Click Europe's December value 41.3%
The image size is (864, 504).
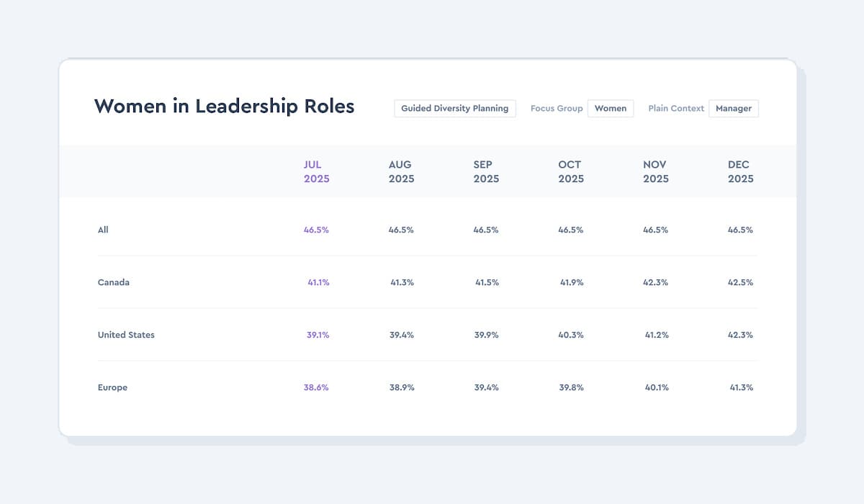(742, 387)
